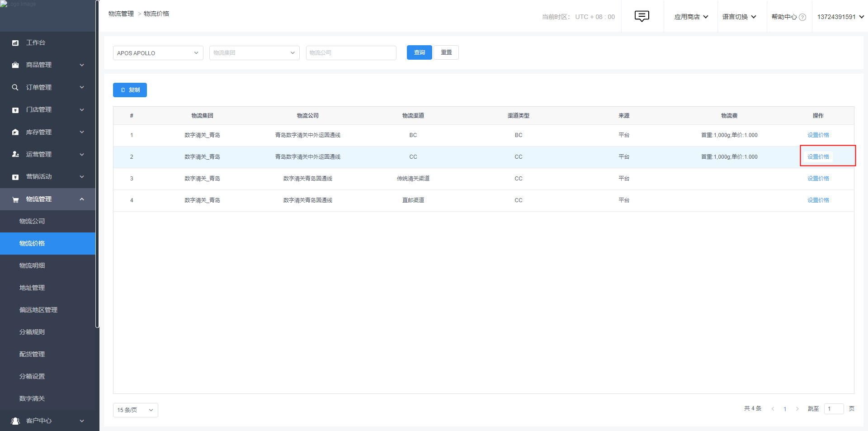Image resolution: width=868 pixels, height=431 pixels.
Task: Click the 复制 copy button
Action: pos(130,90)
